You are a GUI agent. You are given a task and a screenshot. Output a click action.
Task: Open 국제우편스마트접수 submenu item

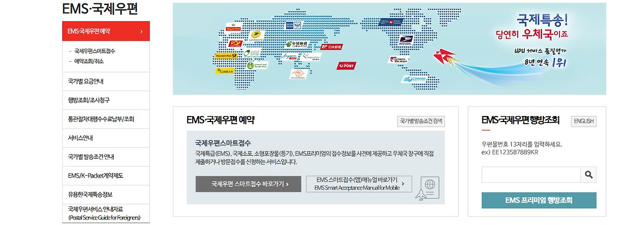(95, 51)
